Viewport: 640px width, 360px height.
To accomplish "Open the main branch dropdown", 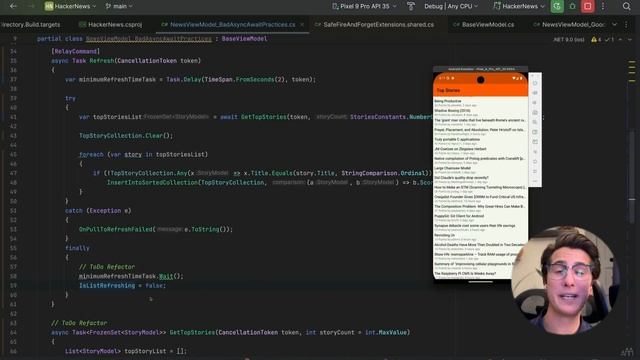I will [x=119, y=6].
